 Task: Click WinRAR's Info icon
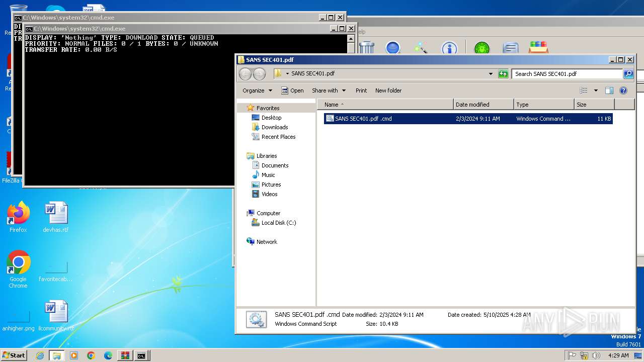click(449, 48)
